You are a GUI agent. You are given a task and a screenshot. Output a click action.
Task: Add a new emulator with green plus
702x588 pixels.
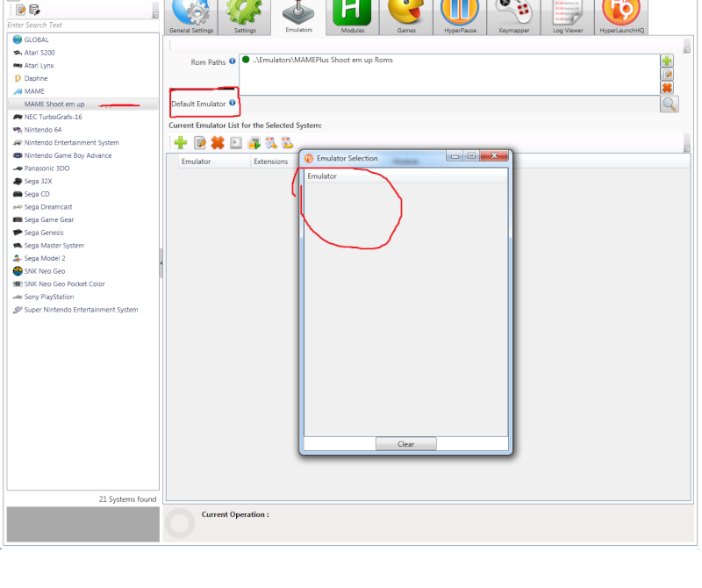click(x=181, y=143)
